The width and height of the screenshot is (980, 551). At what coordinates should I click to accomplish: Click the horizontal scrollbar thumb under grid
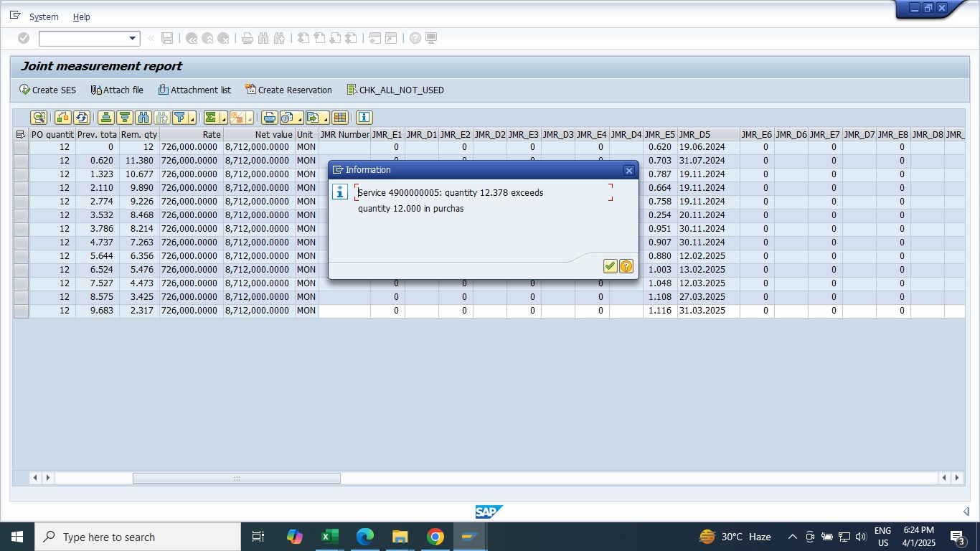pos(236,478)
